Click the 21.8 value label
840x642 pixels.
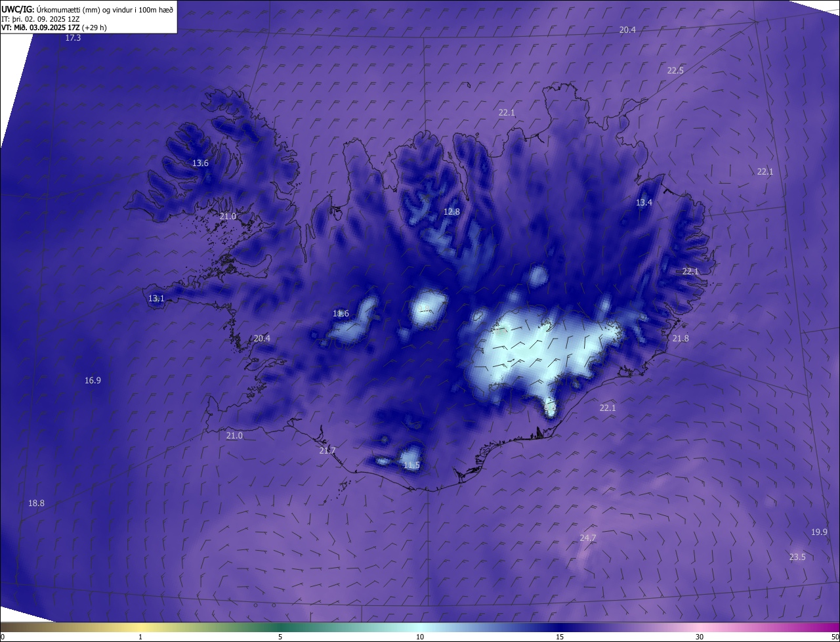point(681,338)
